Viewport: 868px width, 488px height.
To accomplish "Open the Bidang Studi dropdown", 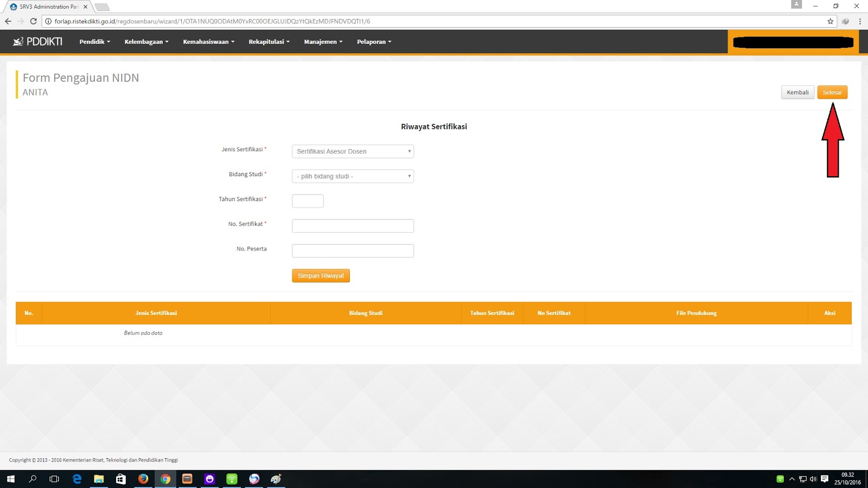I will click(x=353, y=176).
